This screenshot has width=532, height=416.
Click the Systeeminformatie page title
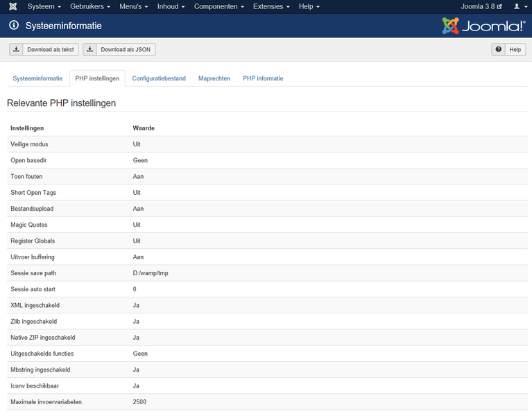coord(63,26)
